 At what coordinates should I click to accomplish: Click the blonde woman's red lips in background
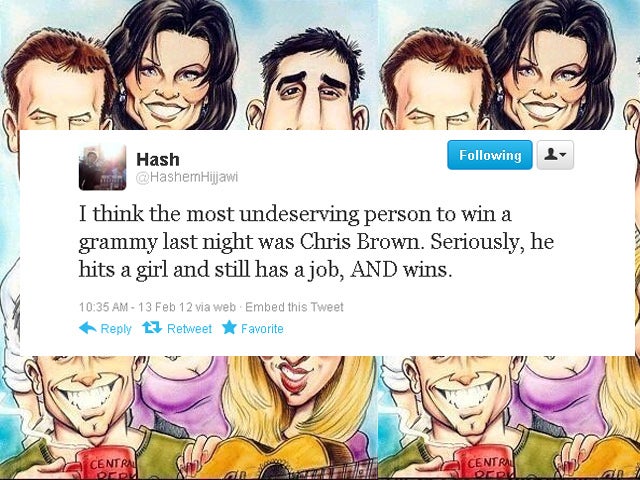297,378
